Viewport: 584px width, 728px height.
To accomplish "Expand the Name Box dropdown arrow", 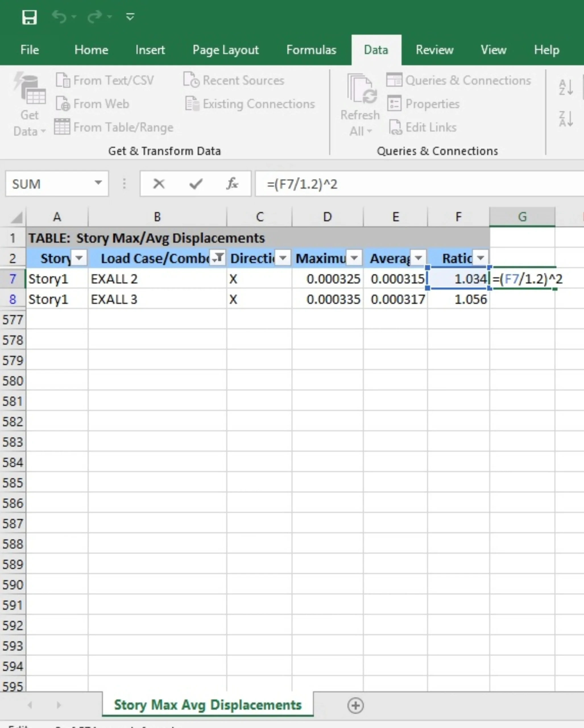I will 98,183.
